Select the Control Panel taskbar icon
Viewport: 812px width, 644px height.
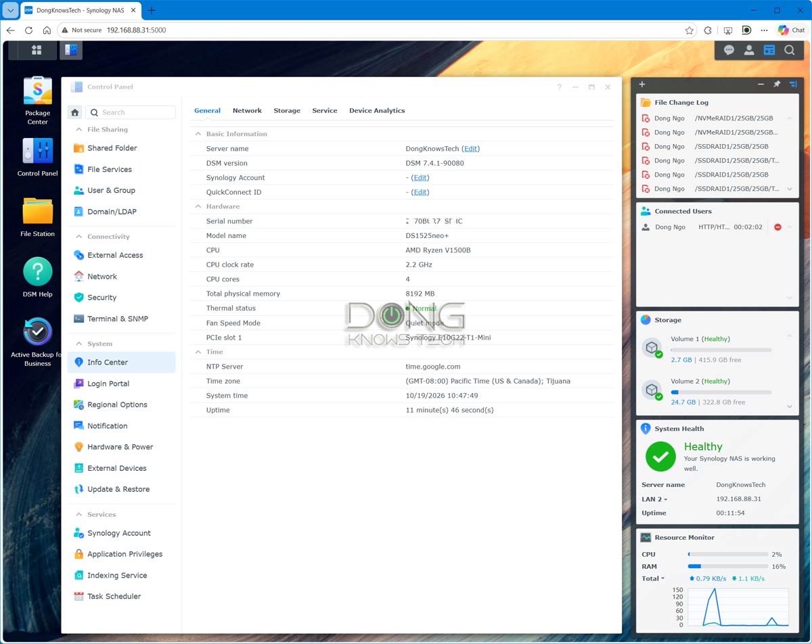[x=71, y=50]
